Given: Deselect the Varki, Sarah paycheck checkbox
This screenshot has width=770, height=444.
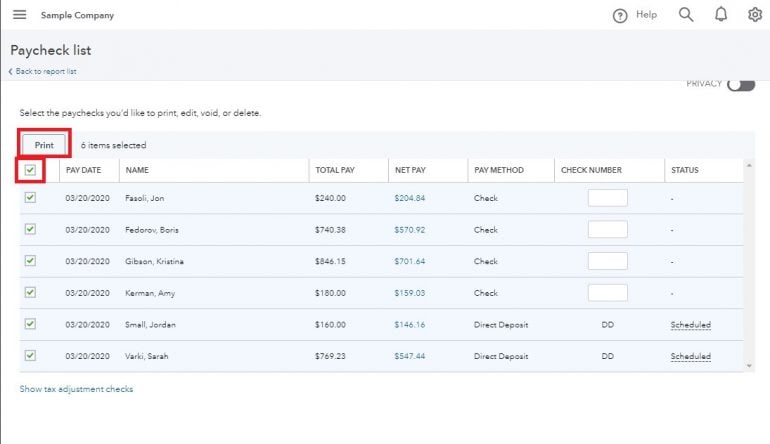Looking at the screenshot, I should [30, 355].
